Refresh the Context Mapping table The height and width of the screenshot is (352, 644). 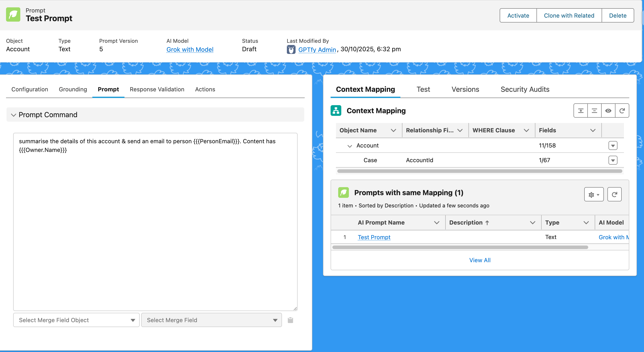622,111
